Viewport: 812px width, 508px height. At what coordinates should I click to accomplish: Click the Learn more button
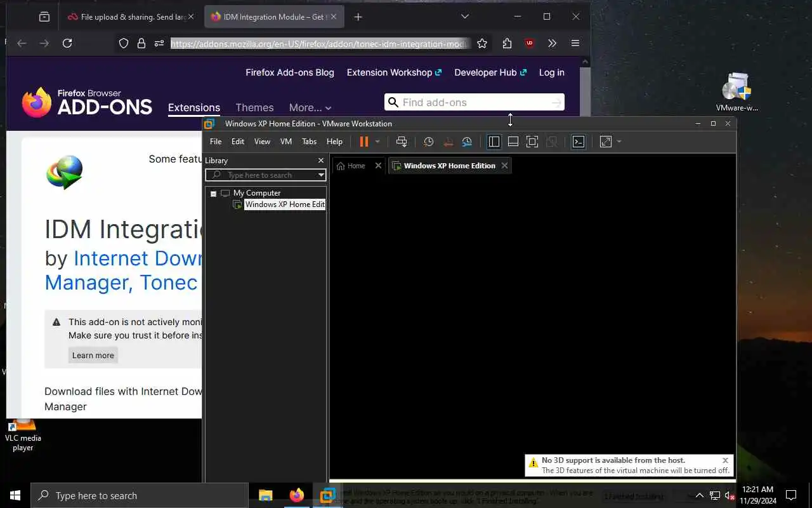(93, 356)
